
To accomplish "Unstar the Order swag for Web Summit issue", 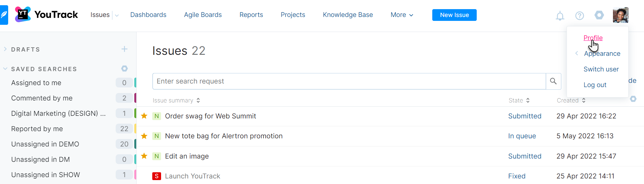I will [x=144, y=116].
